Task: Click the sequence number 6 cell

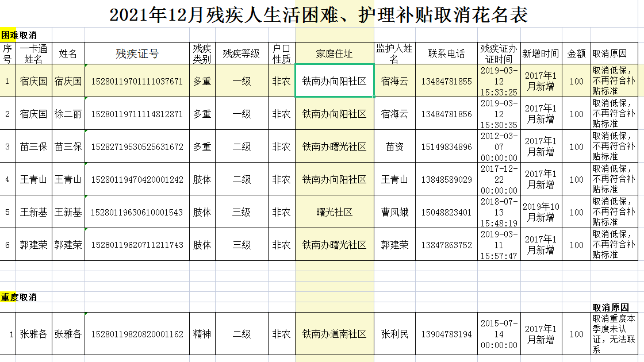Action: click(7, 245)
